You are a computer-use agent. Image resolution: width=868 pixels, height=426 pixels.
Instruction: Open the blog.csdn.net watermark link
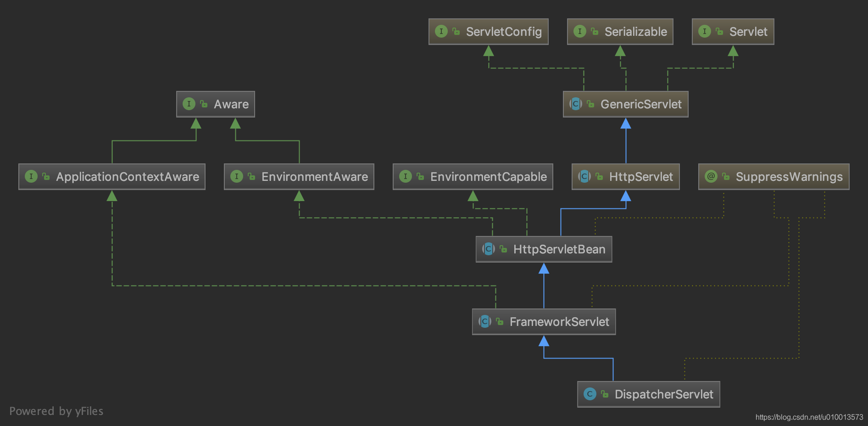click(x=809, y=417)
